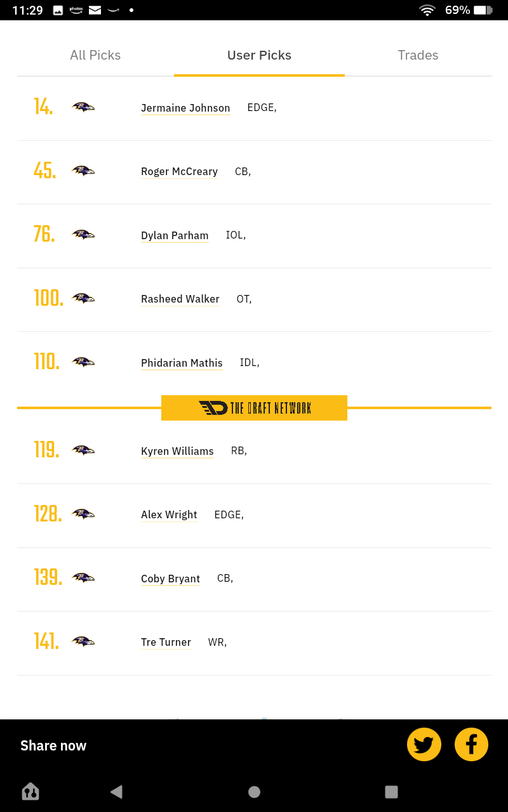The image size is (508, 812).
Task: Tap Android home circle button
Action: pos(254,792)
